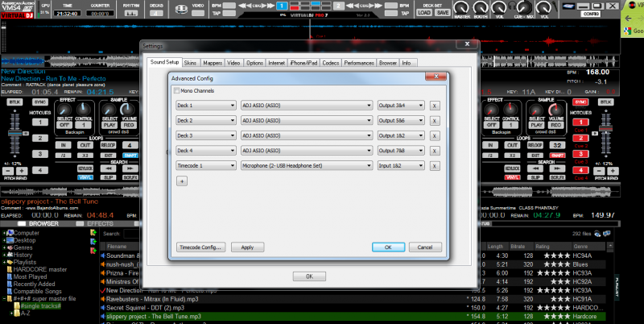Switch to the Codecs tab
The height and width of the screenshot is (324, 644).
pos(331,63)
